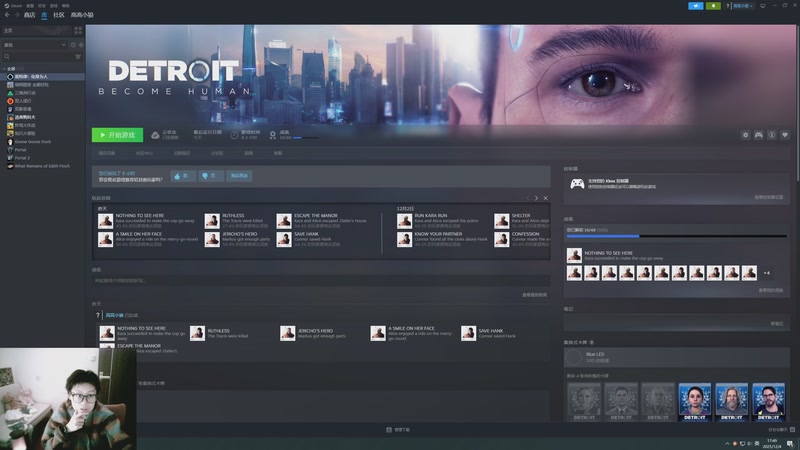Click thumbs down not recommend button

pos(211,176)
